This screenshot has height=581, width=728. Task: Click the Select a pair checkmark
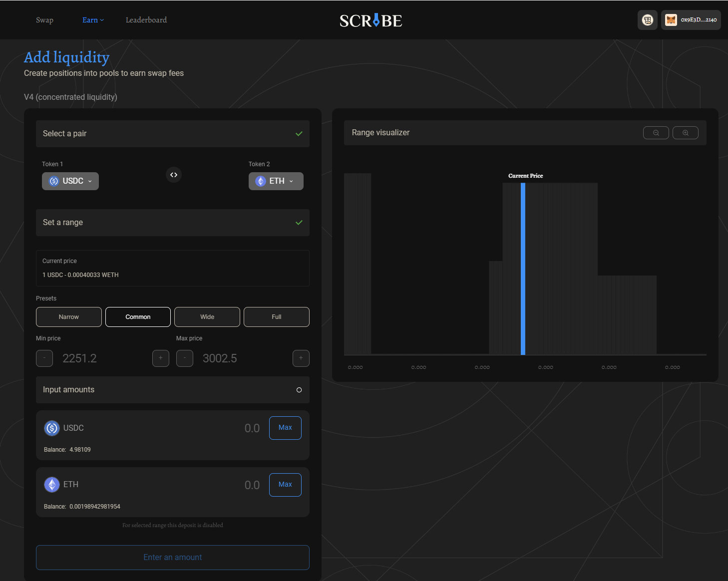(x=299, y=134)
